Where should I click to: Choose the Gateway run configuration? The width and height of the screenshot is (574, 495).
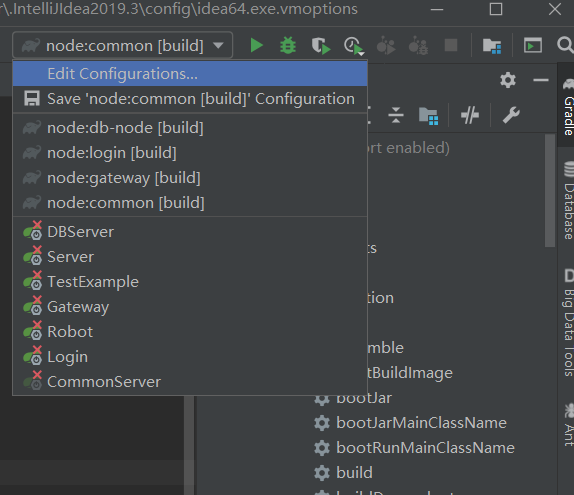tap(190, 307)
